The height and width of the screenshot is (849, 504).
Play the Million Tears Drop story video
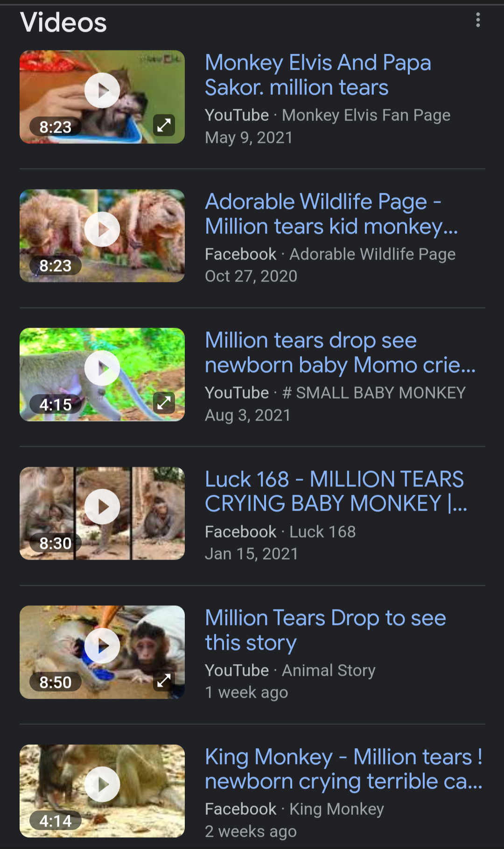tap(102, 646)
